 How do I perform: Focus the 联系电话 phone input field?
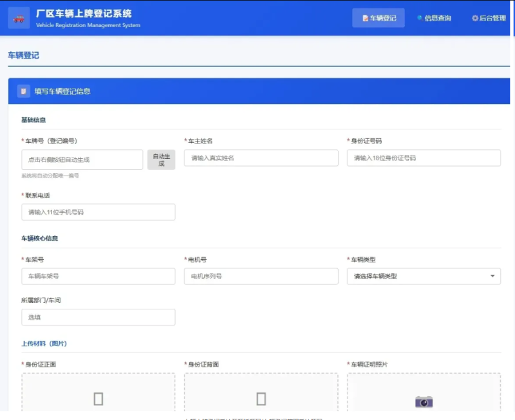click(x=98, y=212)
